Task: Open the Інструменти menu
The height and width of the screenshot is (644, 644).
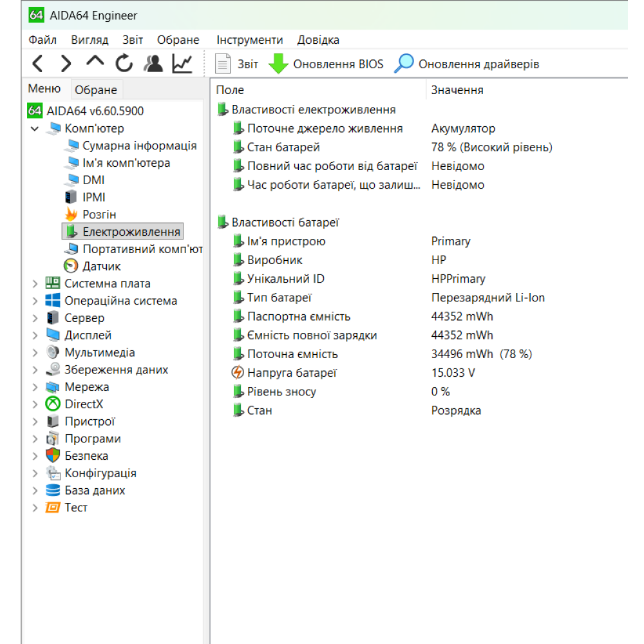Action: coord(249,40)
